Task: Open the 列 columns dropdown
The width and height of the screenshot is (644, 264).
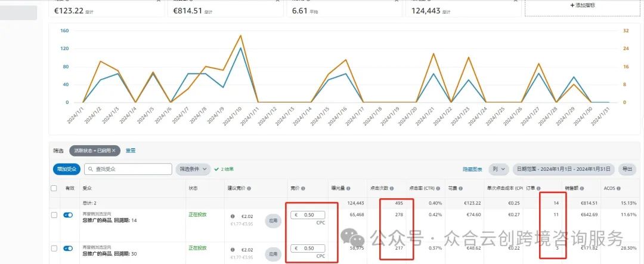Action: tap(499, 169)
